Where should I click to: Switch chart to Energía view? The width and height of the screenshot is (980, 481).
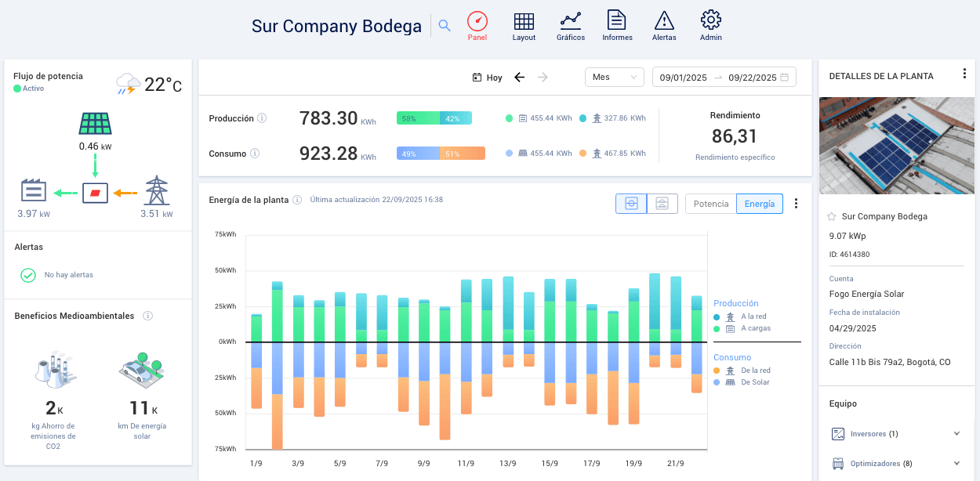click(x=759, y=204)
